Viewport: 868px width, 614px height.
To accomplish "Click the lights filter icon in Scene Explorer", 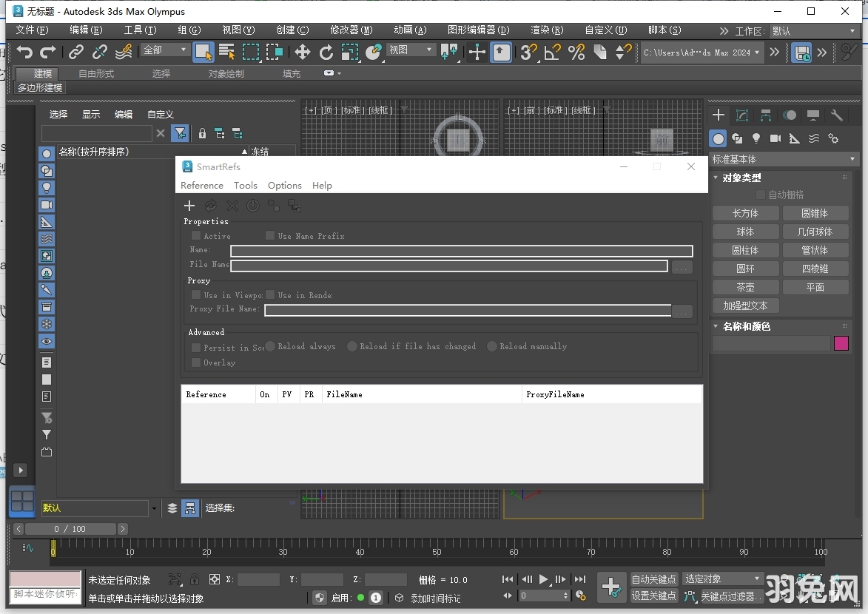I will coord(46,187).
